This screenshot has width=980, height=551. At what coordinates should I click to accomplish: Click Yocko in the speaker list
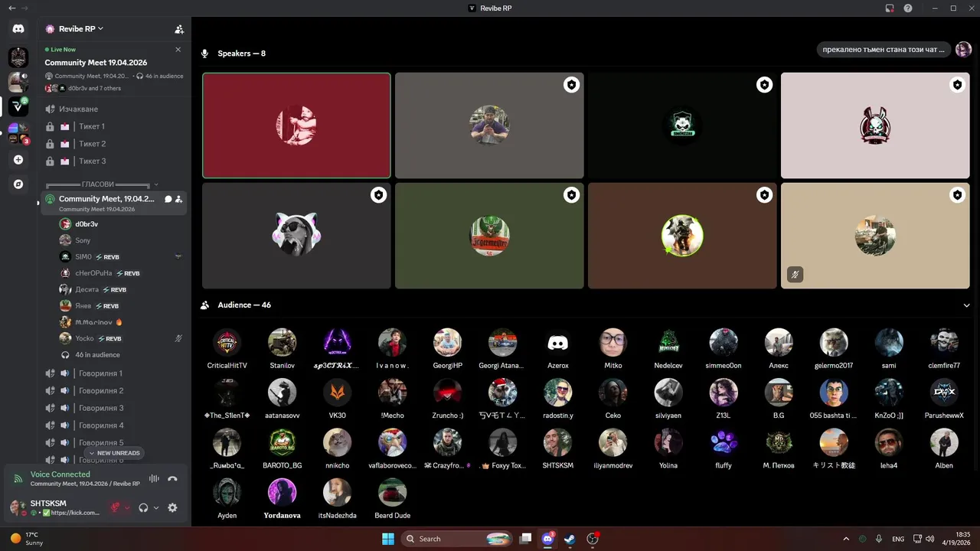point(121,338)
